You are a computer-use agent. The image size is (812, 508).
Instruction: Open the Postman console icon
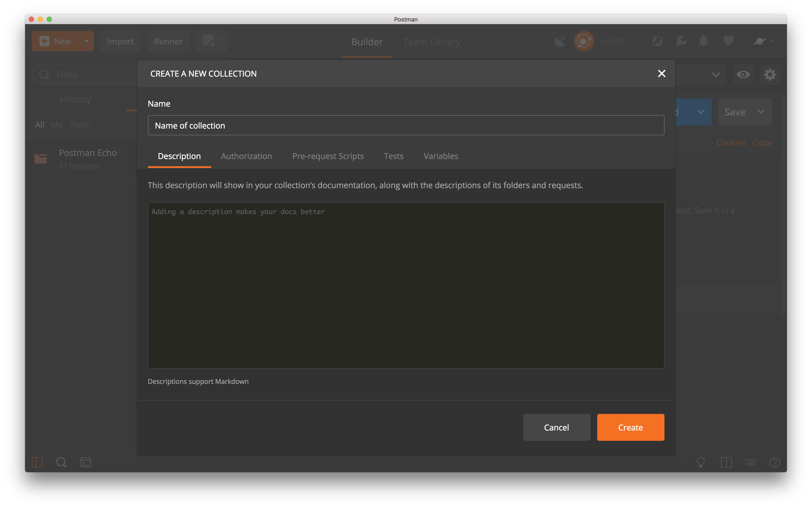pyautogui.click(x=86, y=462)
